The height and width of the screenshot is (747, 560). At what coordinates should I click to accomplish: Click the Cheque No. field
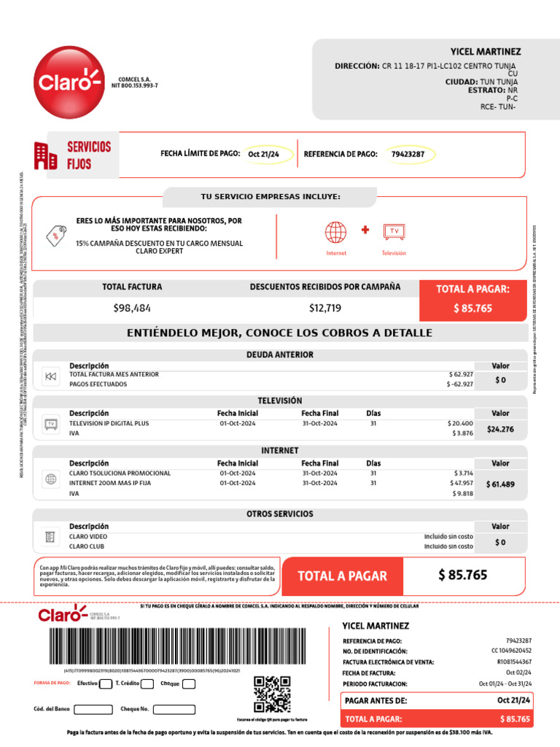tap(174, 709)
